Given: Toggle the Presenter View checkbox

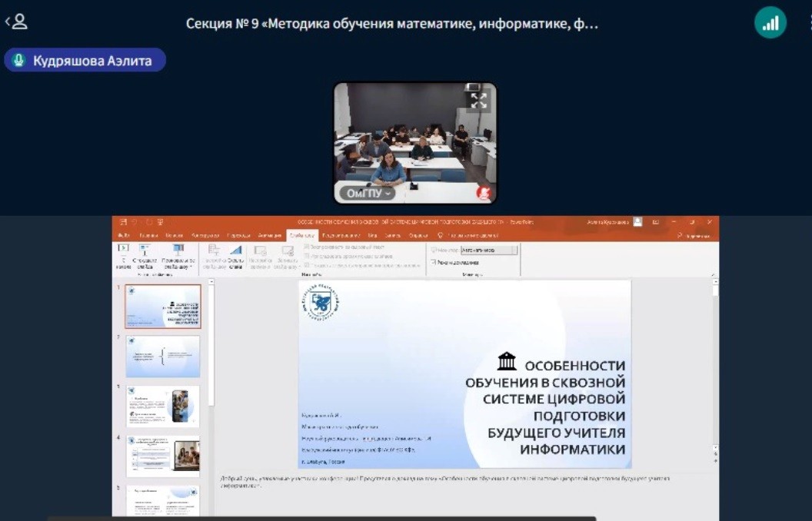Looking at the screenshot, I should point(434,262).
